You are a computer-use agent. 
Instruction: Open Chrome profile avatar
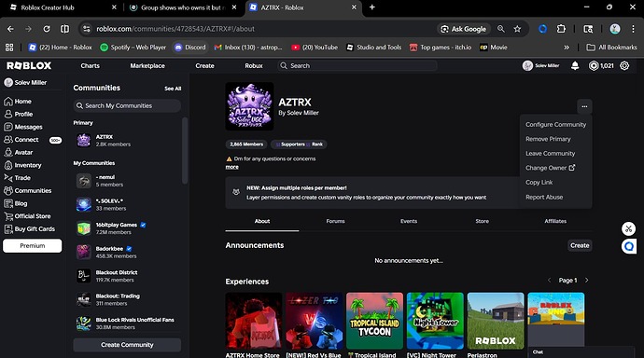click(x=615, y=29)
